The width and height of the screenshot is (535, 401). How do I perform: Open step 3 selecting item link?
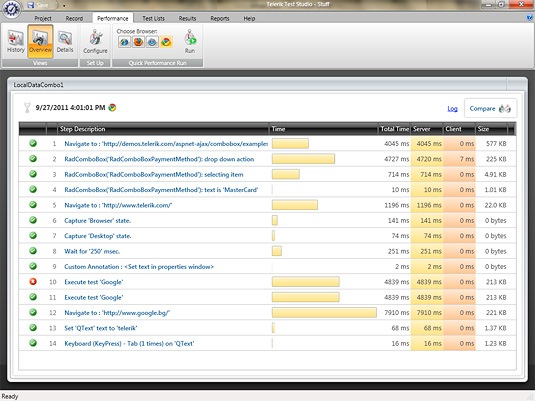154,174
